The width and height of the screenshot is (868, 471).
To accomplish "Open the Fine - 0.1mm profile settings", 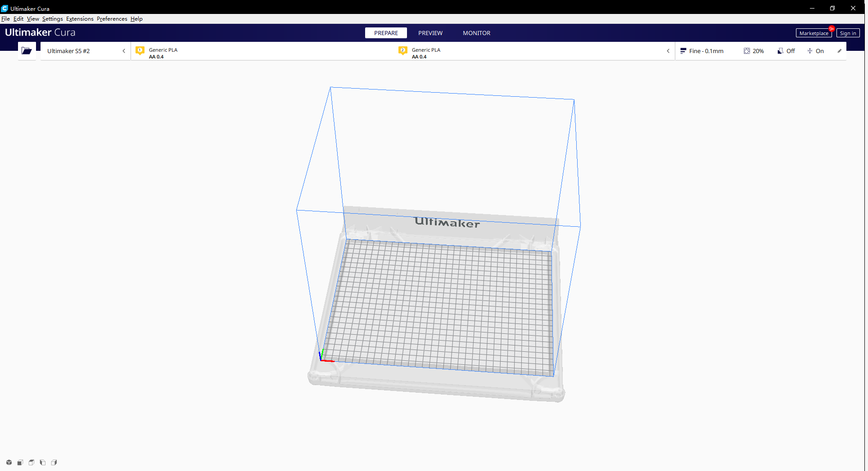I will [706, 51].
